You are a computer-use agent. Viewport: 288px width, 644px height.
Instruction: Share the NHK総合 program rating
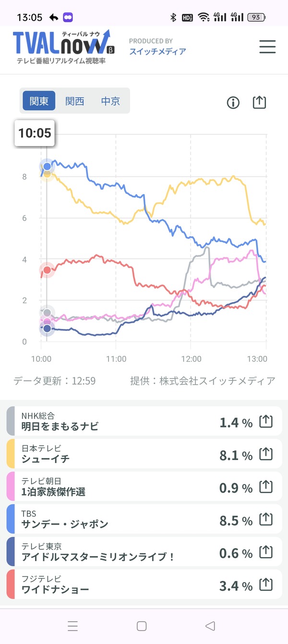[x=266, y=422]
